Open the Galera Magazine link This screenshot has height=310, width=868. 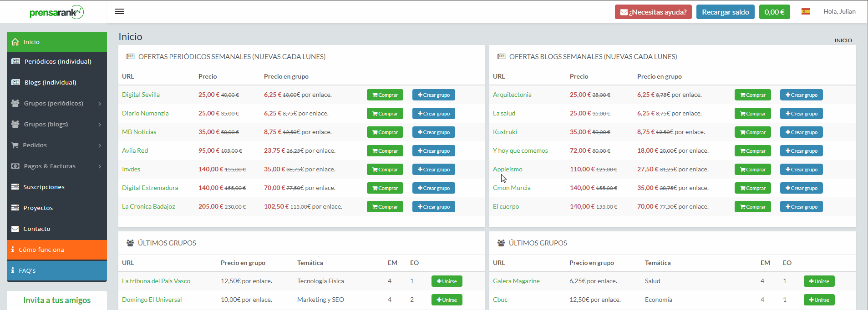tap(516, 281)
